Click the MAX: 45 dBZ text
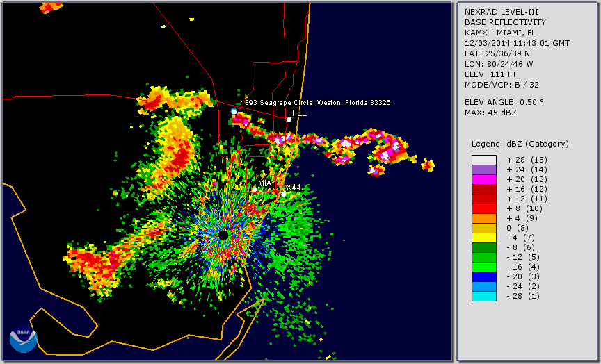This screenshot has height=364, width=601. [490, 113]
